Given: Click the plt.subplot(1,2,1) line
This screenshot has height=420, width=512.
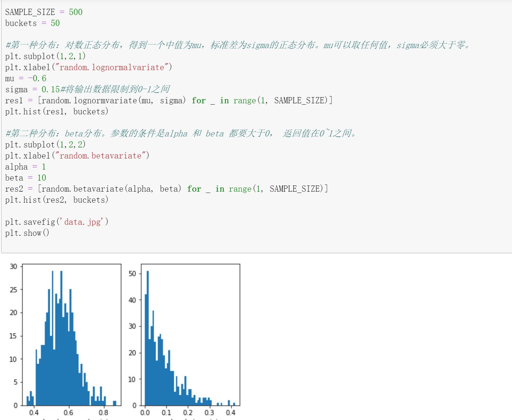Looking at the screenshot, I should pos(45,56).
